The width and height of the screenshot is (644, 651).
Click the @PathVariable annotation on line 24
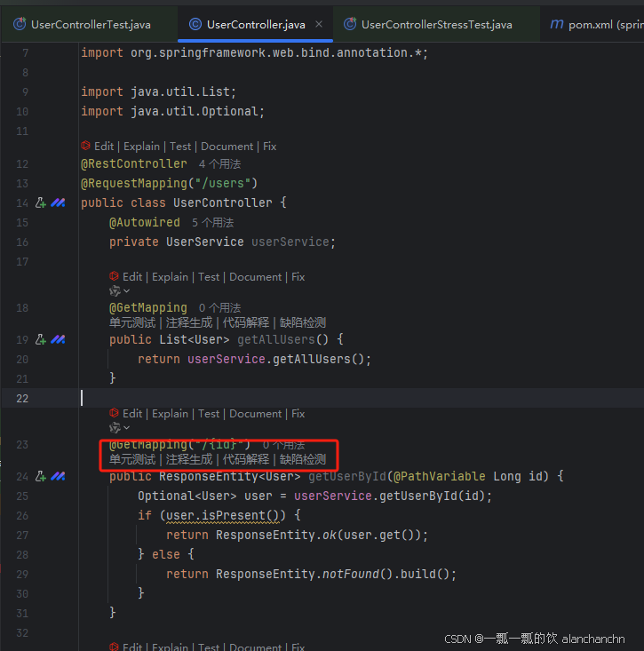pos(440,477)
